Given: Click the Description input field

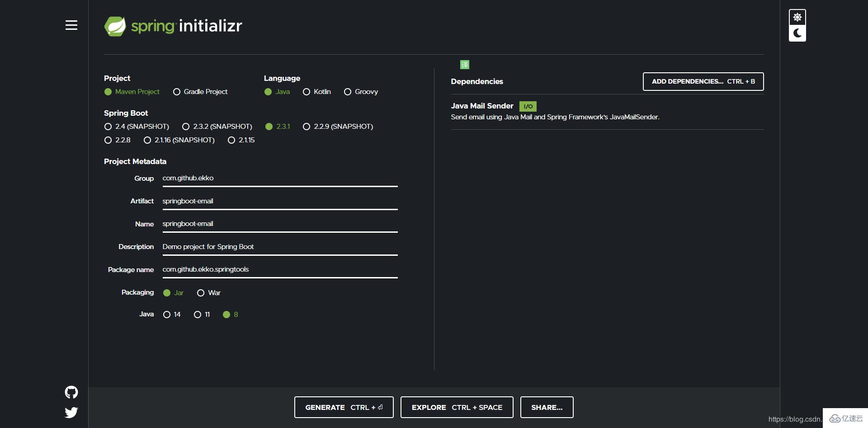Looking at the screenshot, I should (x=280, y=247).
